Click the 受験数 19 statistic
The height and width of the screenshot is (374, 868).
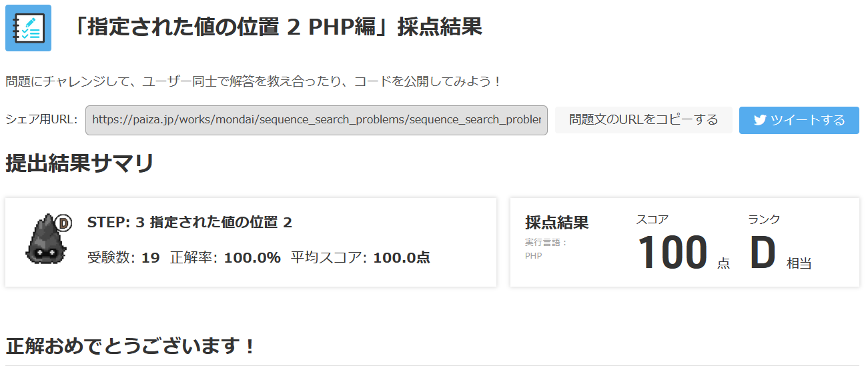click(123, 258)
